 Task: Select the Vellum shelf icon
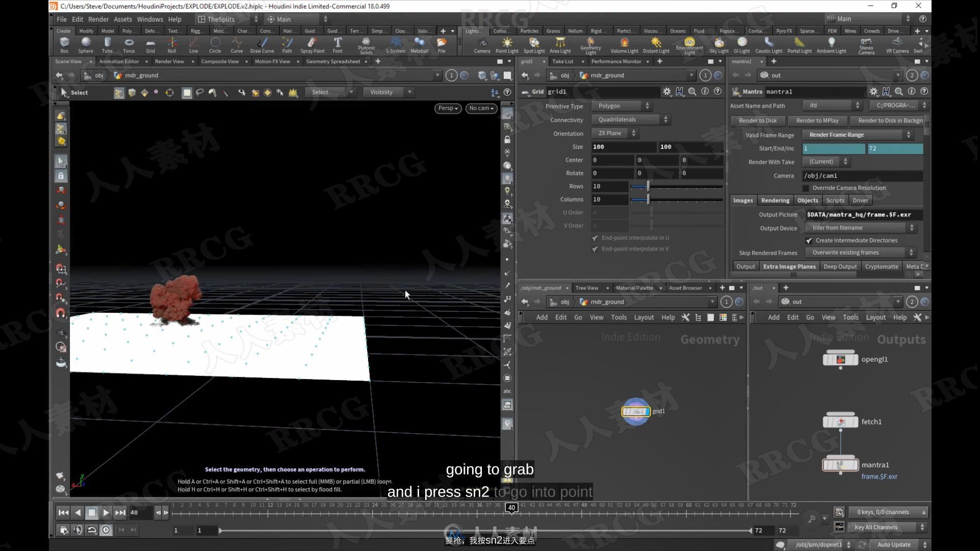point(574,31)
